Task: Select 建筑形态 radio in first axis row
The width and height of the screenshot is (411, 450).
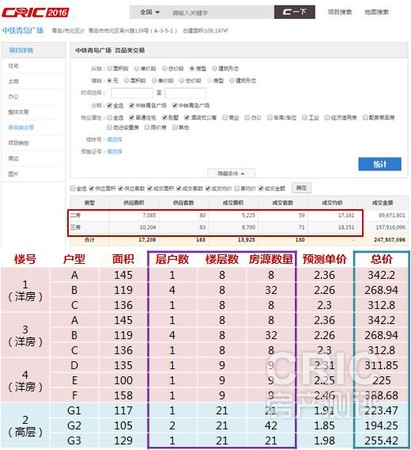Action: pyautogui.click(x=215, y=68)
